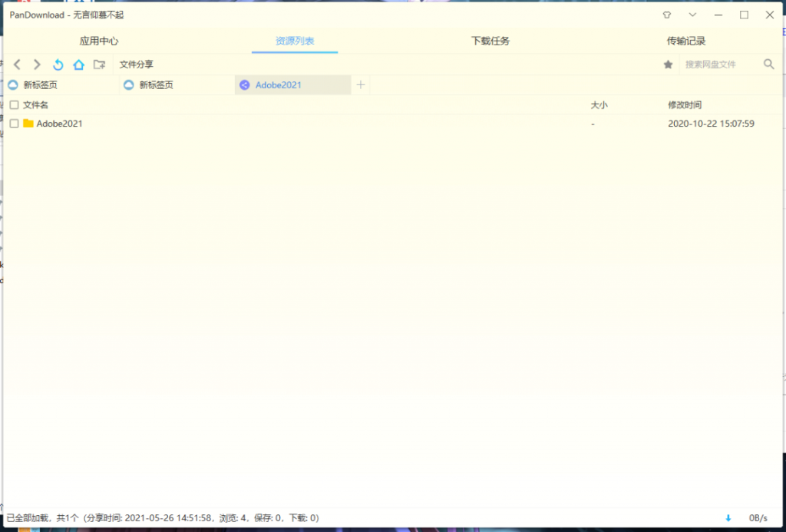Toggle the select-all 文件名 checkbox

15,105
